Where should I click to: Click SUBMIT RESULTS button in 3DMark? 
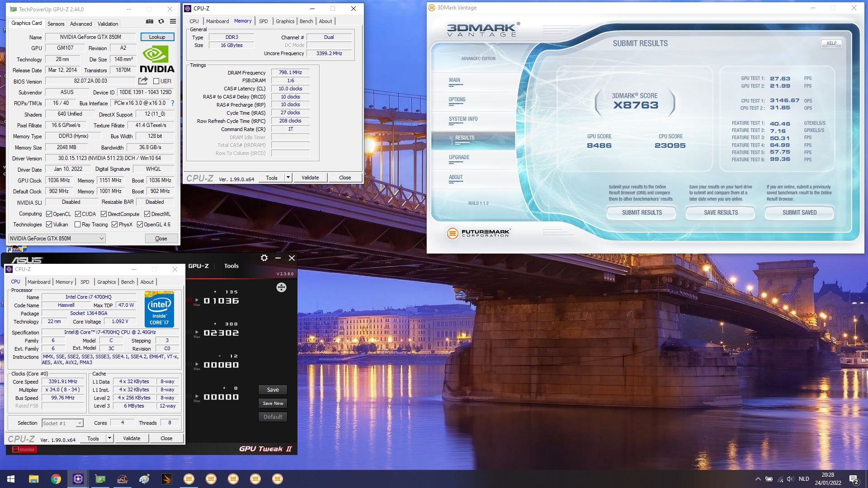click(x=642, y=213)
